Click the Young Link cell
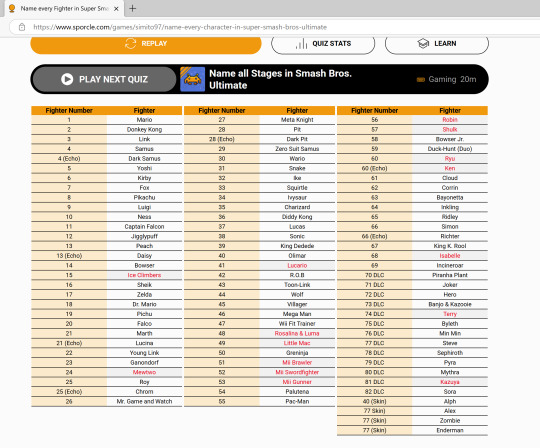 [x=144, y=353]
